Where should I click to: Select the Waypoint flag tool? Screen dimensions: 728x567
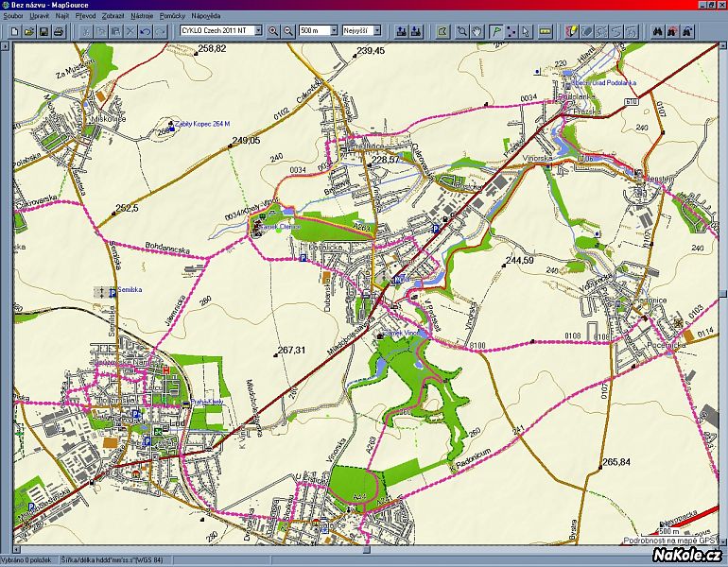point(496,31)
